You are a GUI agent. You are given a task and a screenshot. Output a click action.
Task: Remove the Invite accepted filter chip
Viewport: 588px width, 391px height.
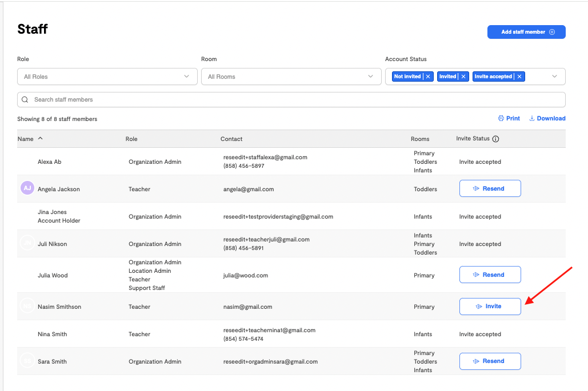coord(519,76)
